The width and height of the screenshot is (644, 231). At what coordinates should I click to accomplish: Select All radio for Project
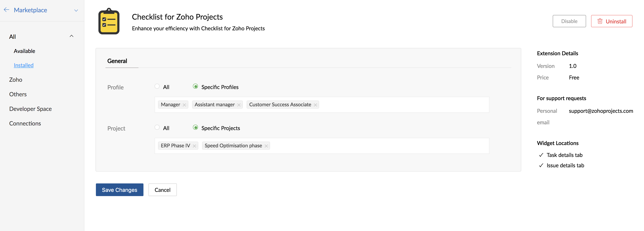(157, 127)
